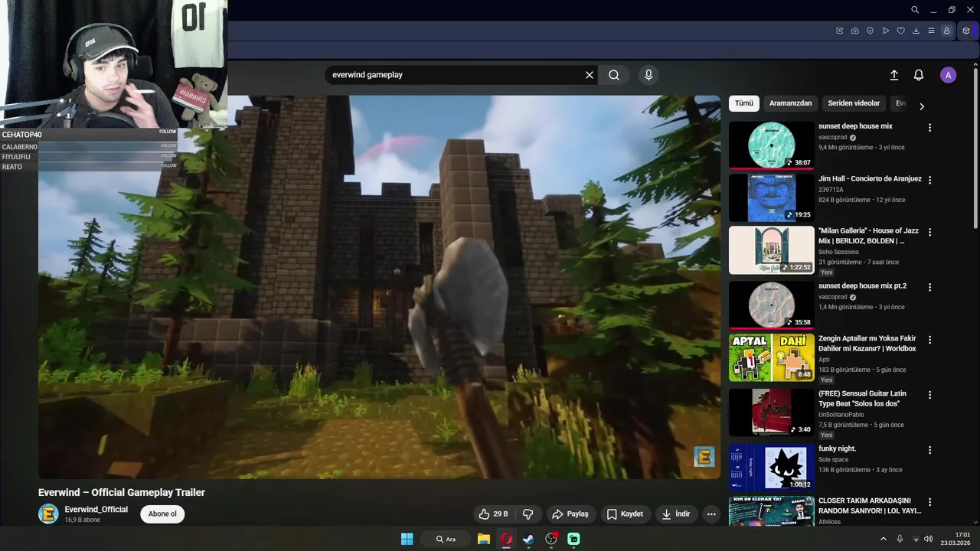
Task: Select the 'Tümü' filter chip
Action: point(744,103)
